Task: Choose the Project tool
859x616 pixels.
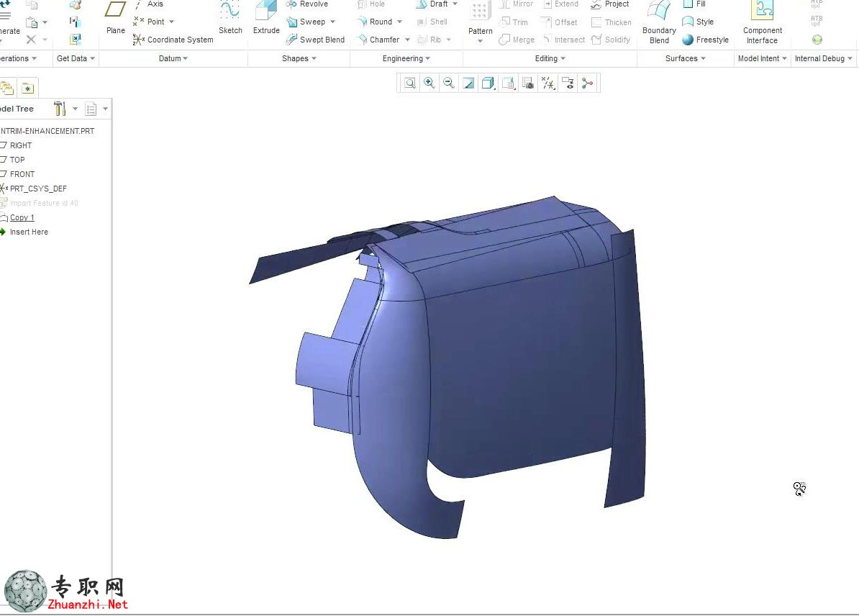Action: [x=610, y=4]
